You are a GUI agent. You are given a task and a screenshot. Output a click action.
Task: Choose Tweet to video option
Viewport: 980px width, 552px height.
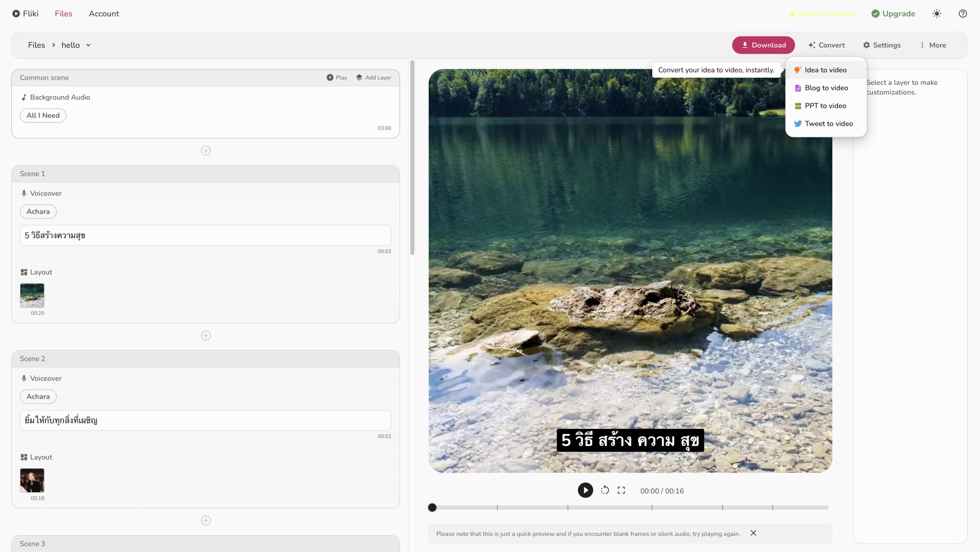pos(828,124)
